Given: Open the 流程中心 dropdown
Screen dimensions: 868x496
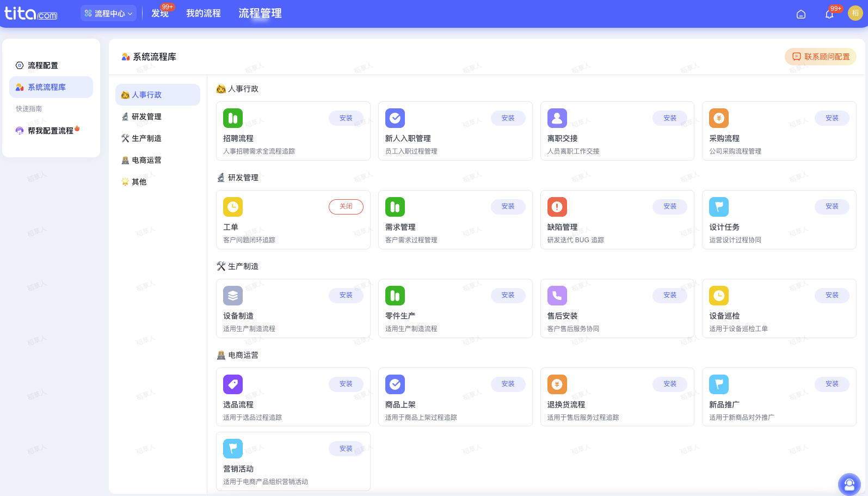Looking at the screenshot, I should pos(109,14).
